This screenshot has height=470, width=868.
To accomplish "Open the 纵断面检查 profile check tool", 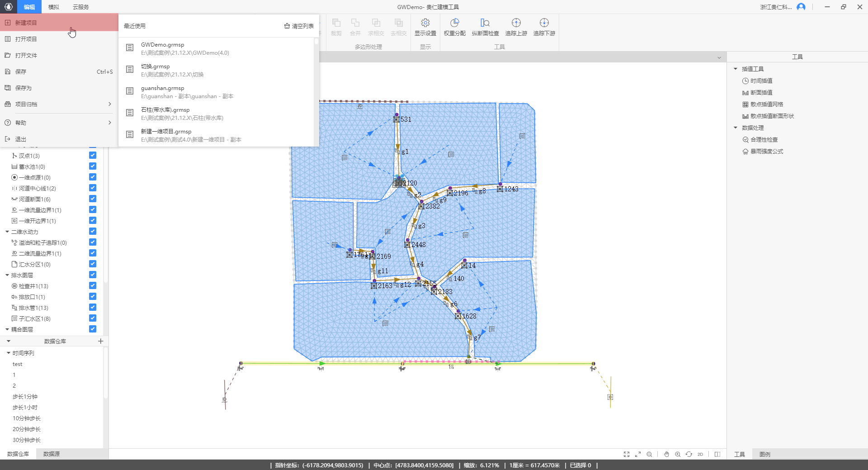I will pyautogui.click(x=485, y=27).
